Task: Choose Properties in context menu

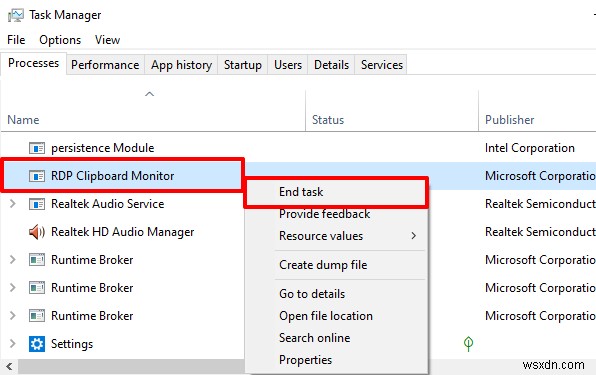Action: [x=336, y=360]
